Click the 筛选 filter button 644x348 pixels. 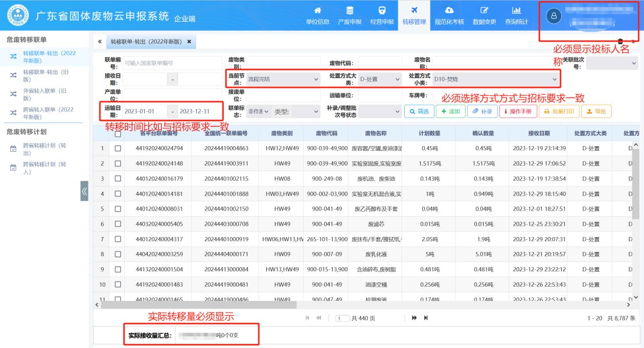419,111
